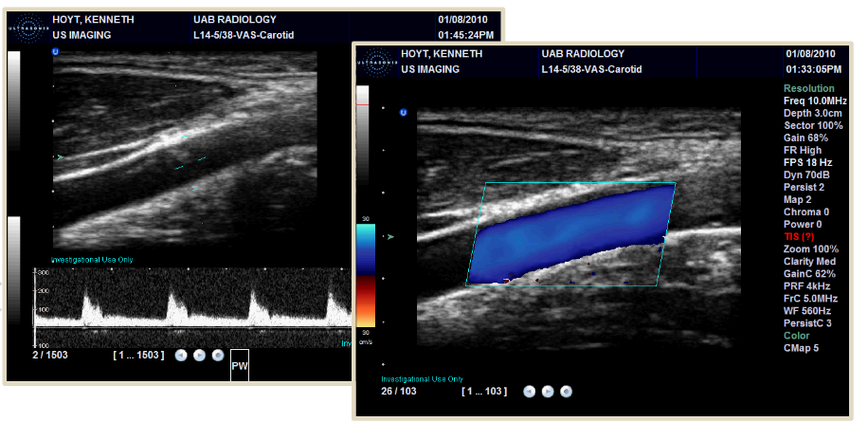The height and width of the screenshot is (422, 868).
Task: Stop the 1...1503 cine loop
Action: point(218,356)
